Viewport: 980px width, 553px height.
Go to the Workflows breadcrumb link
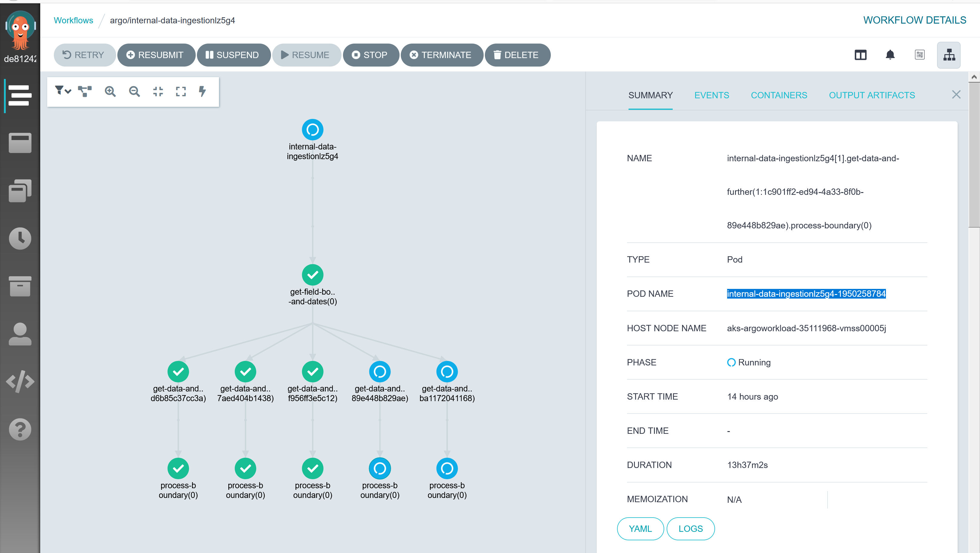[73, 20]
